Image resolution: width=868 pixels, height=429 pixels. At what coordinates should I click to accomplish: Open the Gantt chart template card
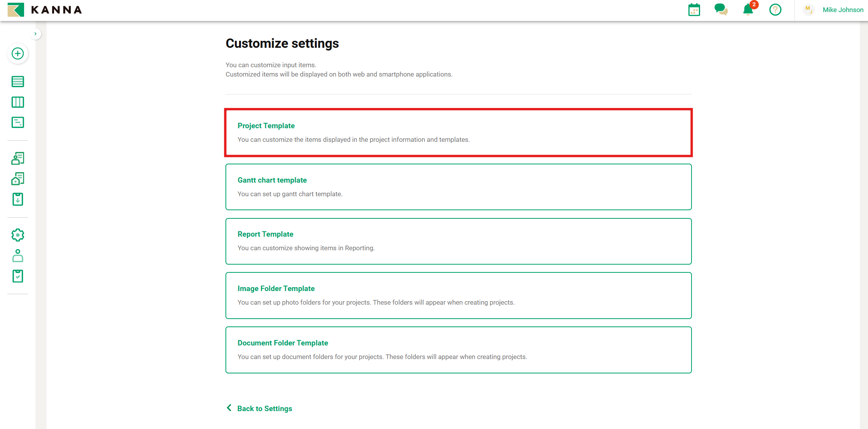(x=458, y=187)
